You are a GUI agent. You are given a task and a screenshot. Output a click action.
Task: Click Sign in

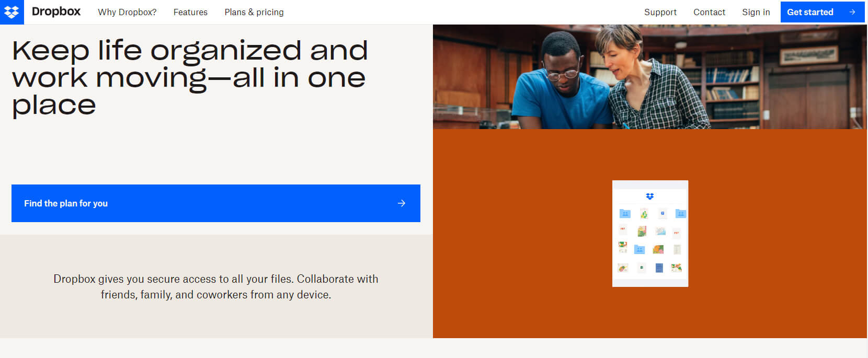(756, 12)
